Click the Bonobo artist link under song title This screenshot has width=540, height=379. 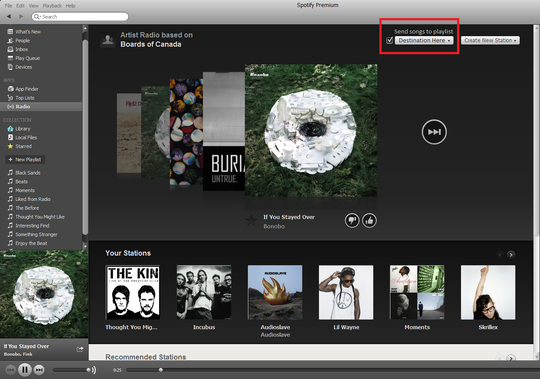[274, 227]
